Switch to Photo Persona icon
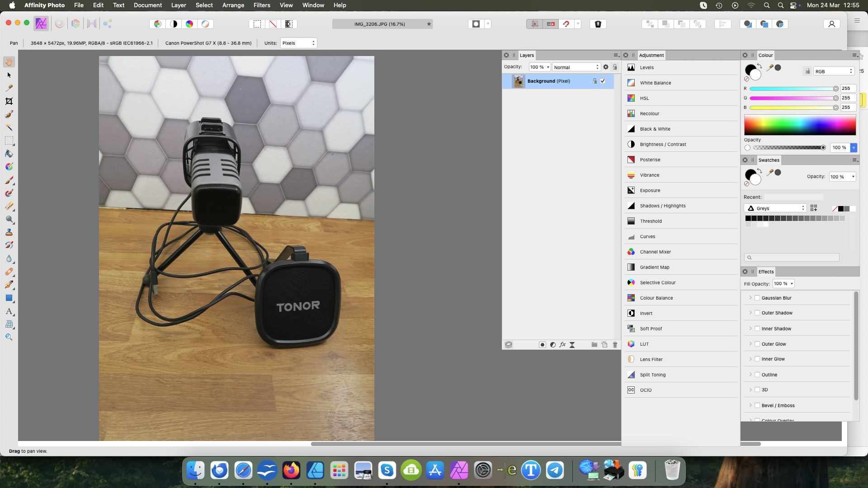 click(x=41, y=23)
